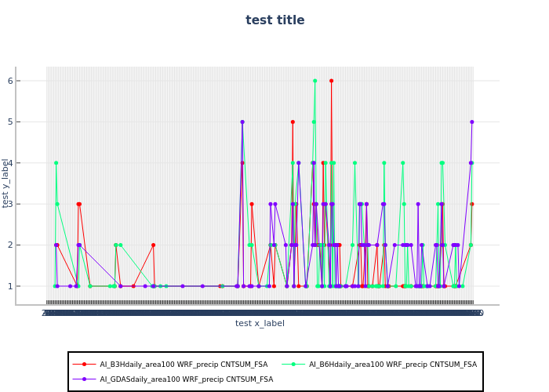
Task: Click the red line marker in the legend
Action: point(85,365)
